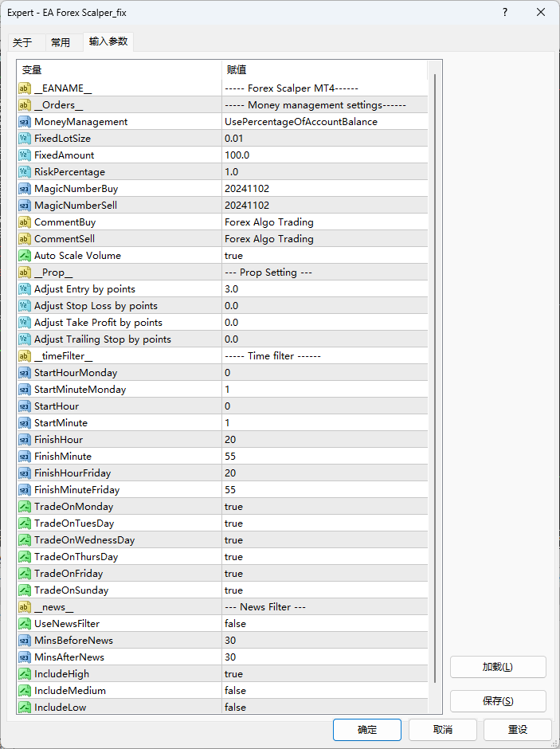This screenshot has width=560, height=749.
Task: Open the MoneyManagement UsePercentageOfAccountBalance value dropdown
Action: pos(325,122)
